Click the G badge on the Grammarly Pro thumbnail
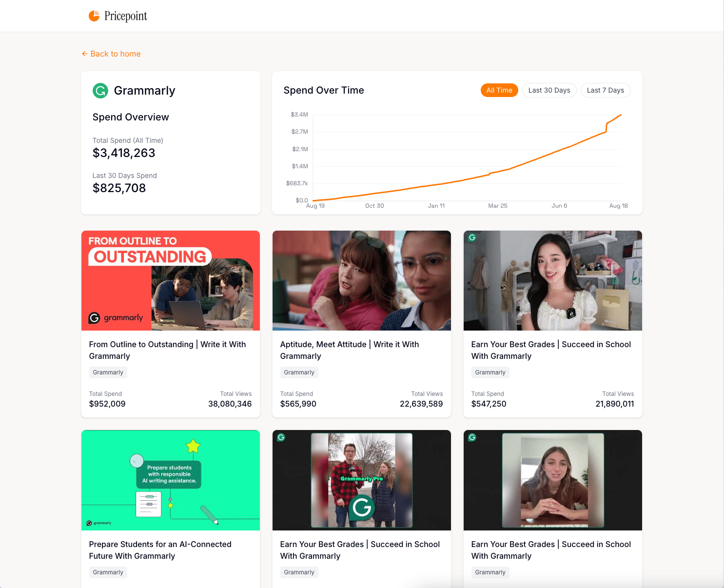 (x=281, y=437)
